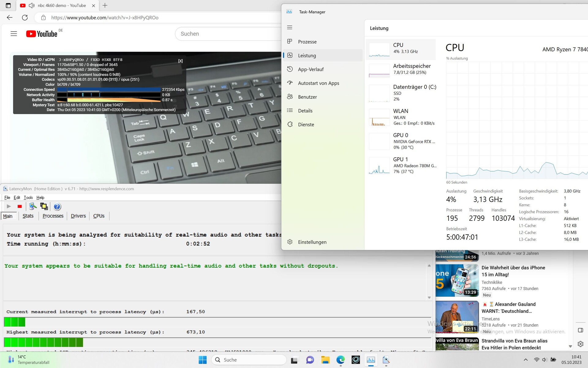588x368 pixels.
Task: Go back in browser
Action: click(x=9, y=17)
